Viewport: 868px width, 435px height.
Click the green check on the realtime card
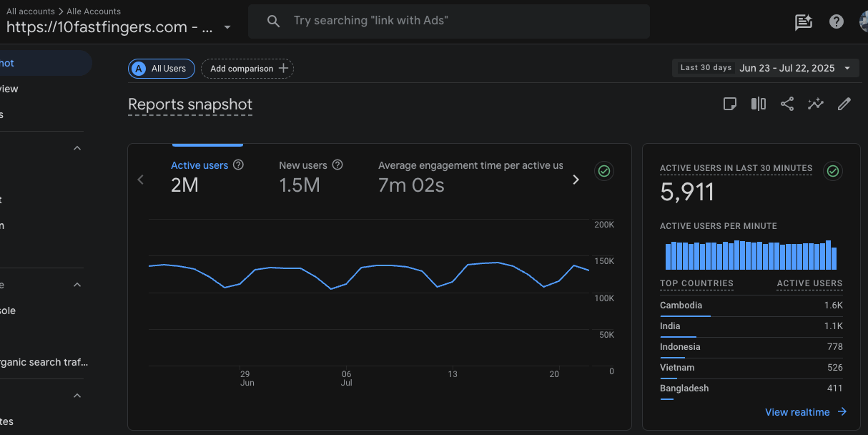(x=833, y=171)
